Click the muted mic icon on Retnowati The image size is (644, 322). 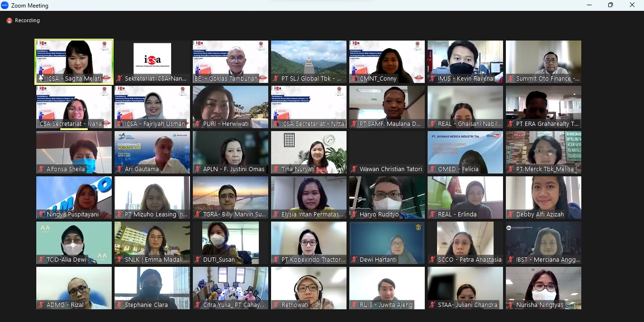[276, 305]
